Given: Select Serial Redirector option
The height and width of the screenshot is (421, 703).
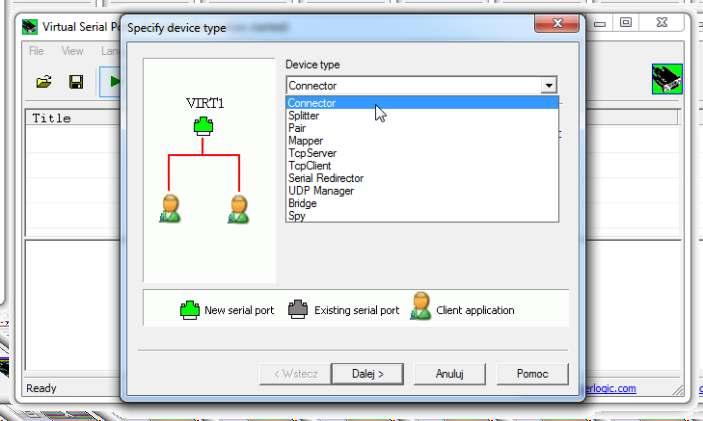Looking at the screenshot, I should [x=422, y=178].
